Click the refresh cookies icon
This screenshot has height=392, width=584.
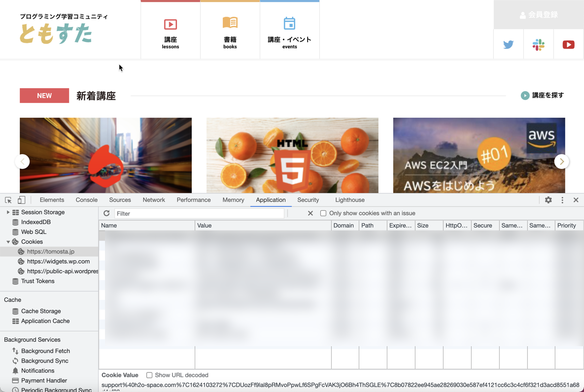coord(106,213)
